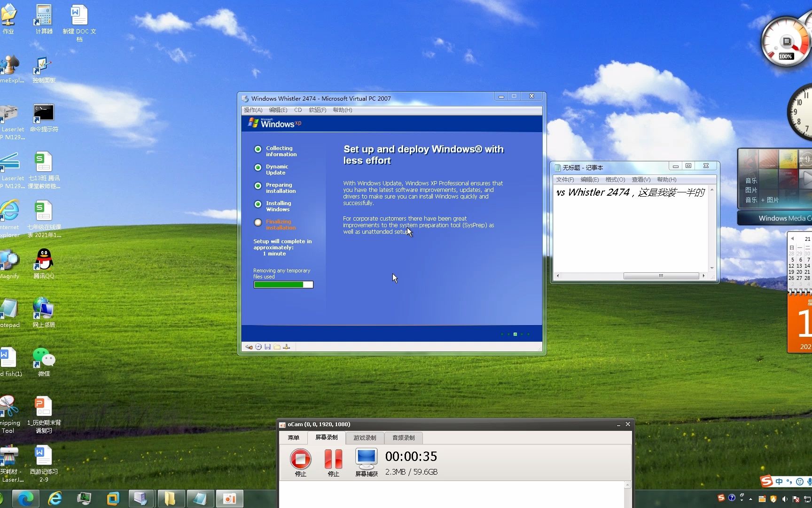Screen dimensions: 812x508
Task: Click the VMware taskbar icon
Action: (x=113, y=499)
